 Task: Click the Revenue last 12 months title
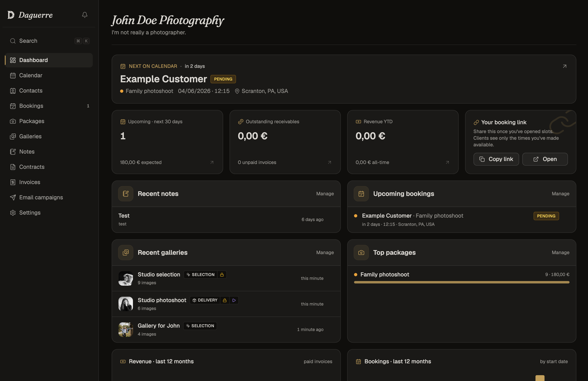[161, 362]
